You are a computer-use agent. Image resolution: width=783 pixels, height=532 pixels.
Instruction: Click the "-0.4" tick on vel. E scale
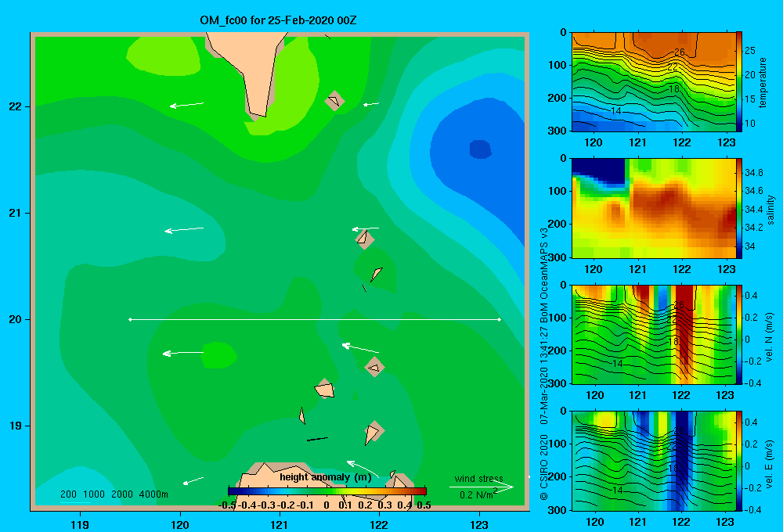pos(752,509)
